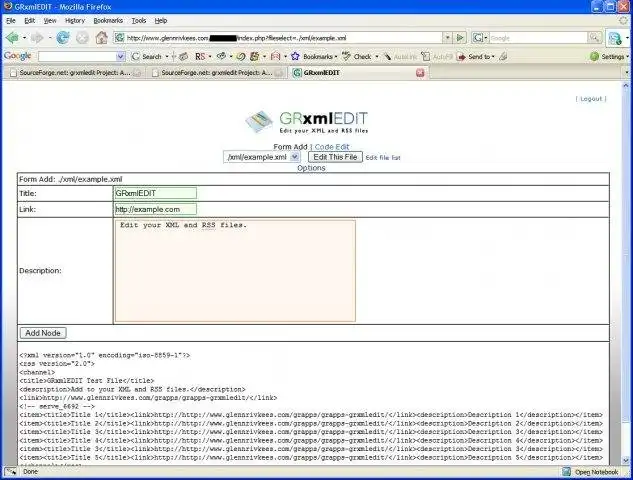This screenshot has width=633, height=480.
Task: Click the spelling Check toolbar button
Action: [x=356, y=57]
